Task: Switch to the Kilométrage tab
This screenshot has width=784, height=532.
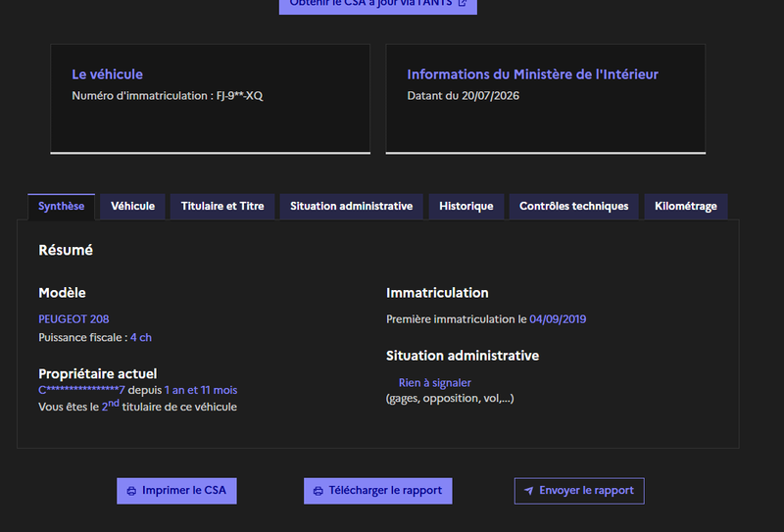Action: click(685, 207)
